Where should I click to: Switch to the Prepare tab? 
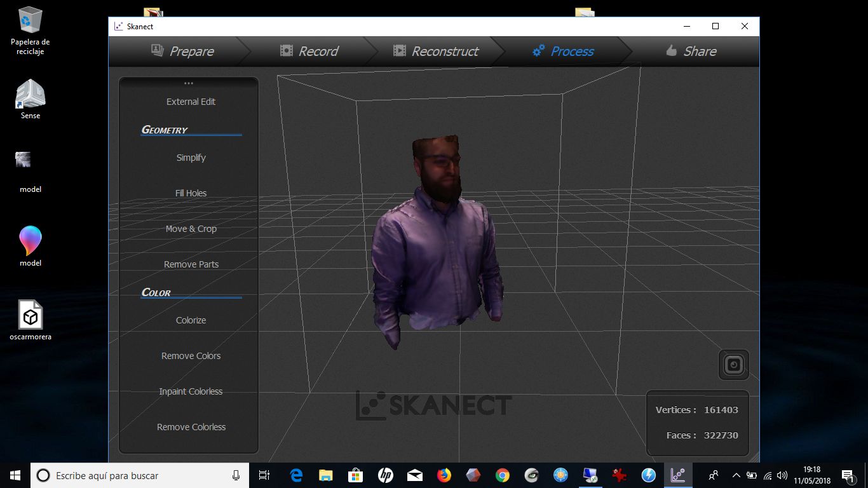(182, 51)
